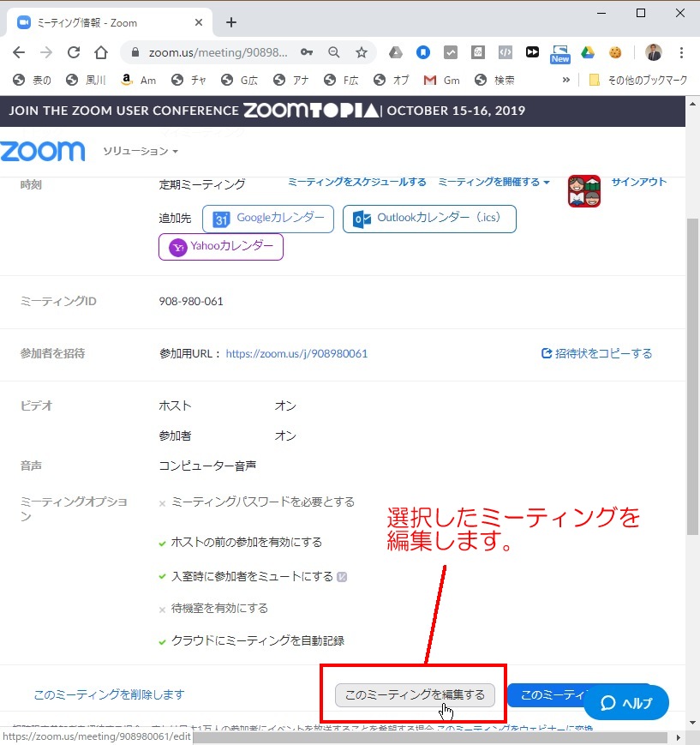
Task: Open the チャ bookmark
Action: click(x=188, y=81)
